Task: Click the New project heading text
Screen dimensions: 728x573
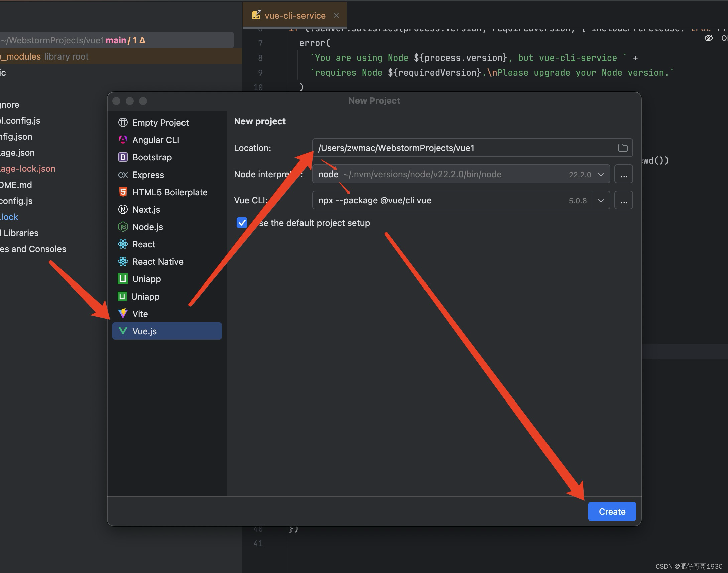Action: 260,121
